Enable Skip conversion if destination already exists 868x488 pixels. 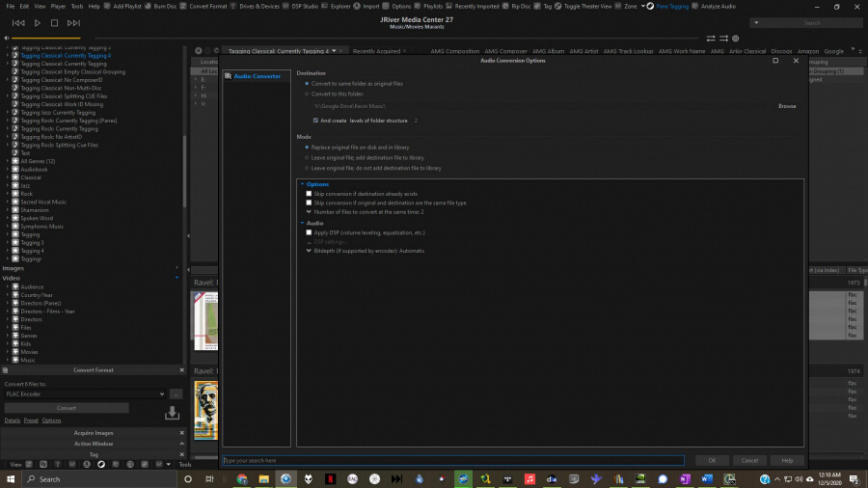click(x=309, y=194)
